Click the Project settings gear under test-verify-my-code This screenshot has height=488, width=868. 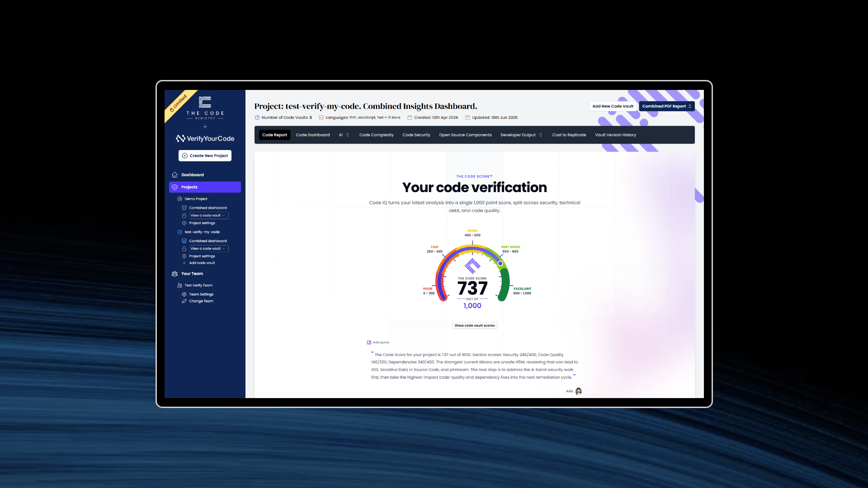click(184, 256)
